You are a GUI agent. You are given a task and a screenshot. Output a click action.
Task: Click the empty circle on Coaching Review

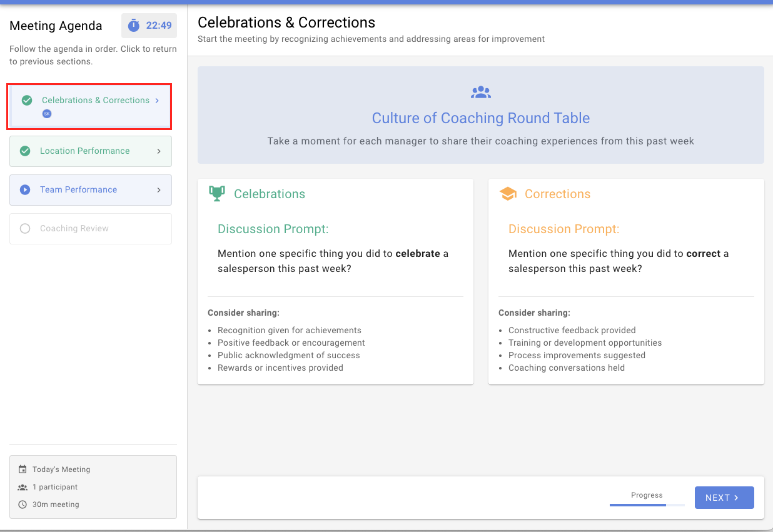pos(25,229)
